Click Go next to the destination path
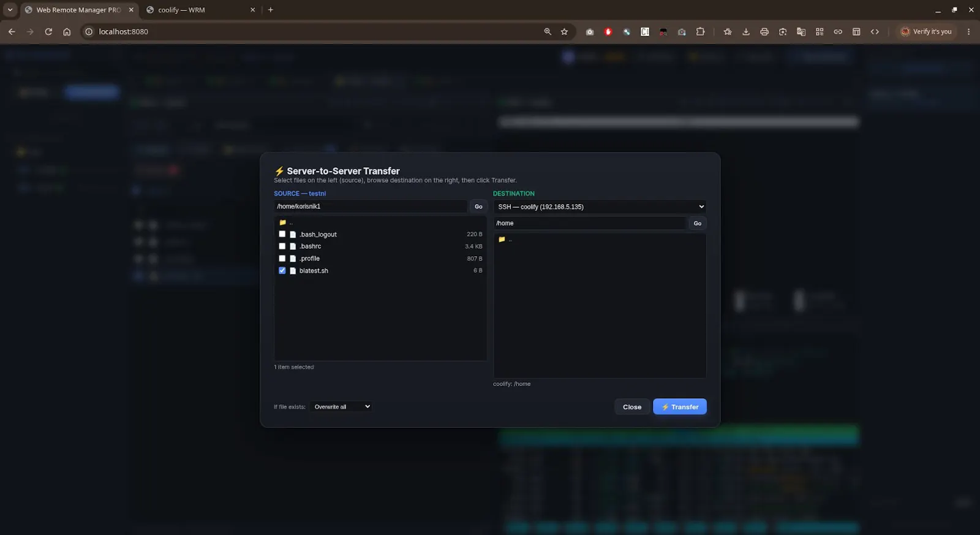Image resolution: width=980 pixels, height=535 pixels. pos(698,223)
